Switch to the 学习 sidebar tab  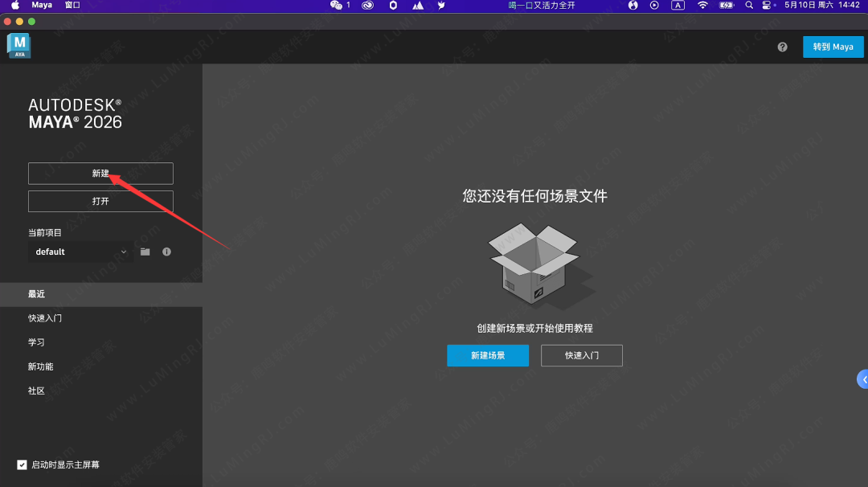[x=35, y=342]
